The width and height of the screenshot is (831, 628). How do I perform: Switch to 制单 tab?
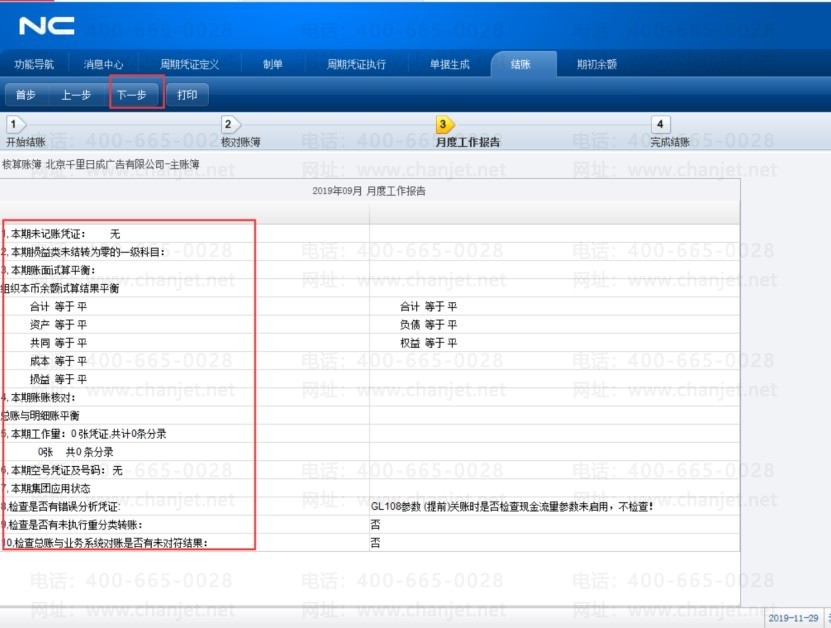[x=272, y=64]
